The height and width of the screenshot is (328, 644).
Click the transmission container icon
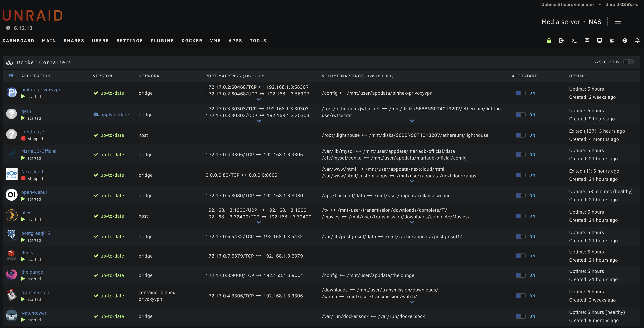click(x=11, y=295)
